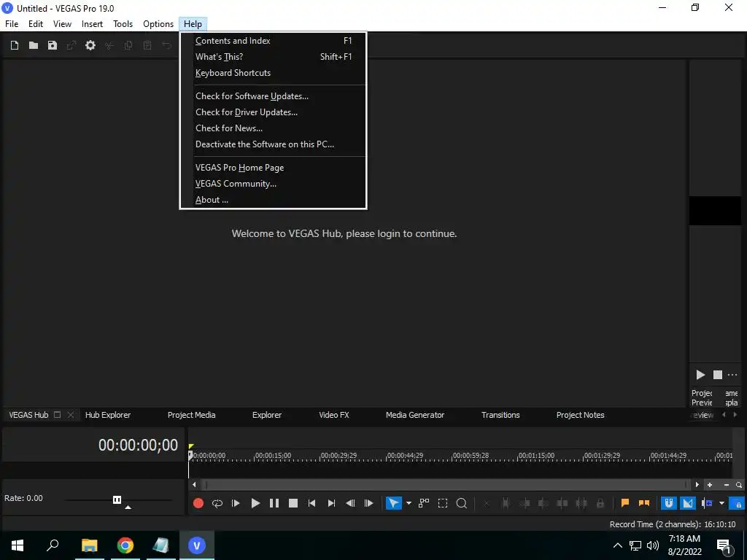The width and height of the screenshot is (747, 560).
Task: Toggle Enable Snapping magnet button
Action: click(x=668, y=503)
